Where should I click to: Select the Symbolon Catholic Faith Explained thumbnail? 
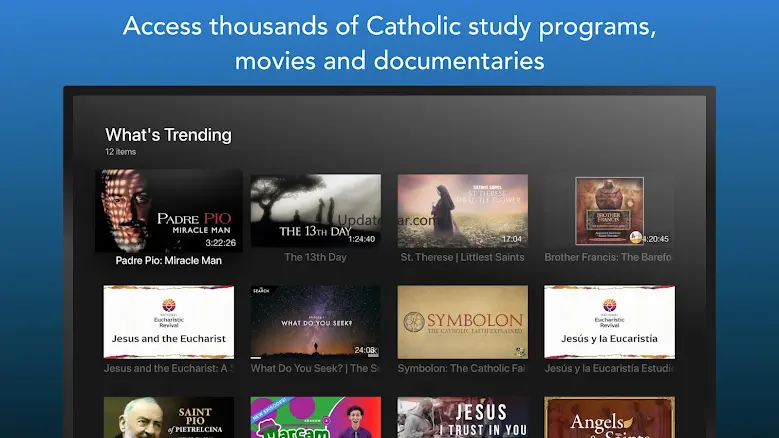click(x=463, y=322)
